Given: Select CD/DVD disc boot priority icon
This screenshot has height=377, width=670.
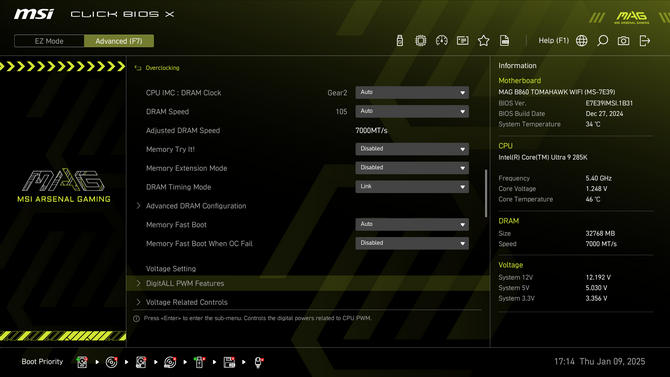Looking at the screenshot, I should pyautogui.click(x=112, y=362).
